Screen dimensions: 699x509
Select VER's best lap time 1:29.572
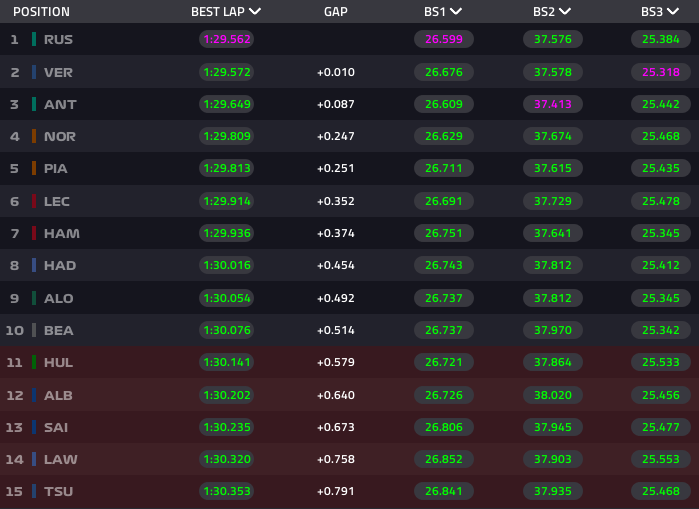click(225, 72)
